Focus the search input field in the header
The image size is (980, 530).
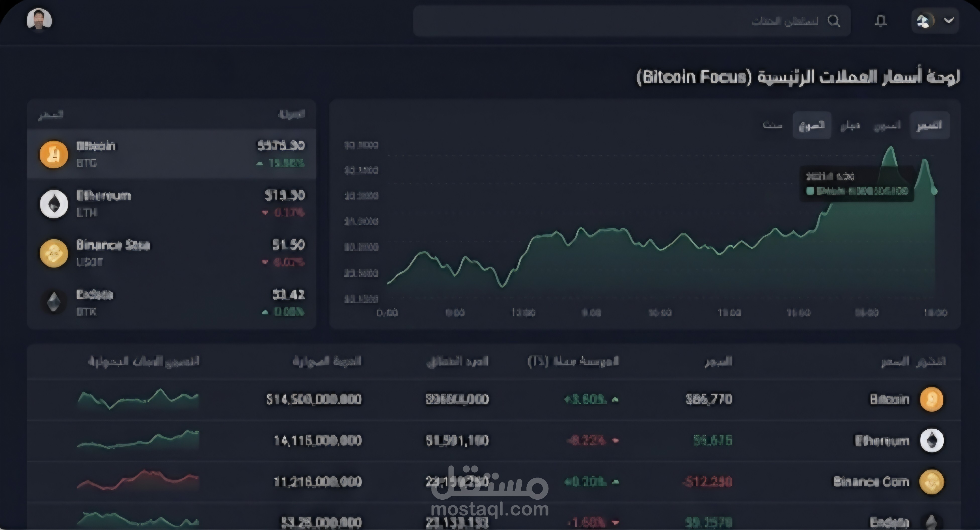632,21
